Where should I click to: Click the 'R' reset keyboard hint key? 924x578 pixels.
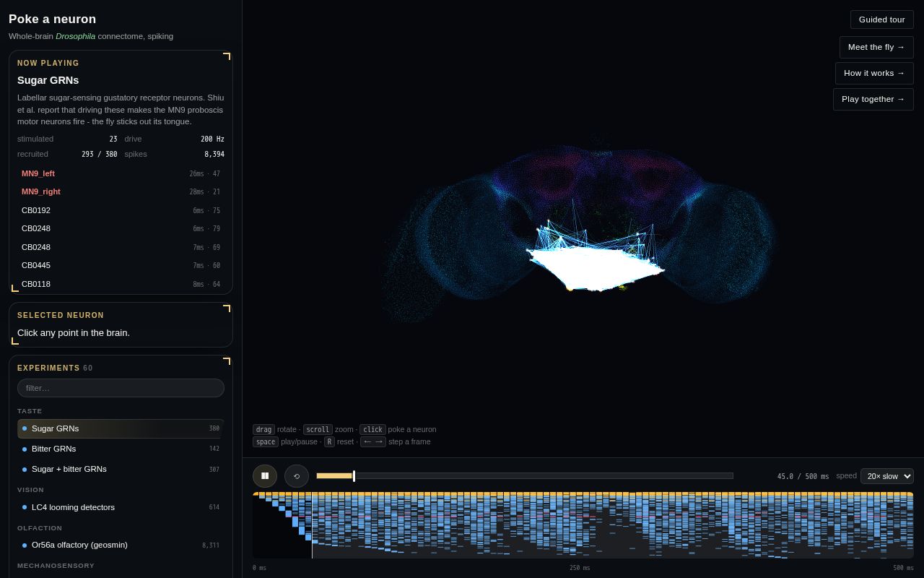pyautogui.click(x=329, y=441)
